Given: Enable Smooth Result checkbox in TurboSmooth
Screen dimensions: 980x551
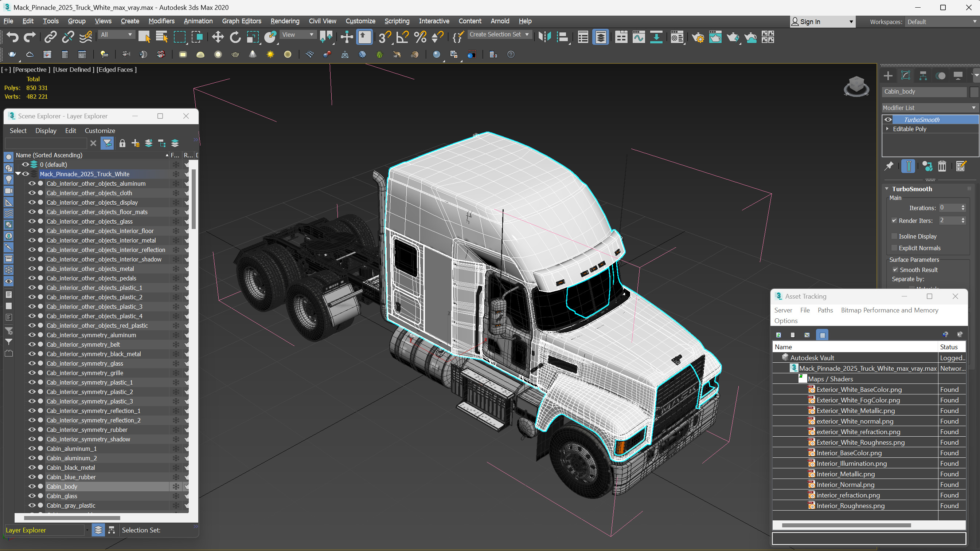Looking at the screenshot, I should tap(895, 269).
